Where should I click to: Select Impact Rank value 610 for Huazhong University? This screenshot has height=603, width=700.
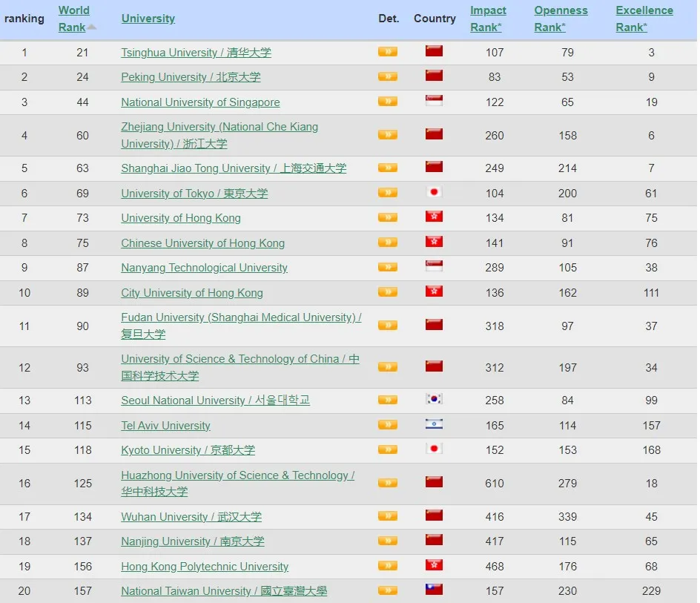(494, 484)
